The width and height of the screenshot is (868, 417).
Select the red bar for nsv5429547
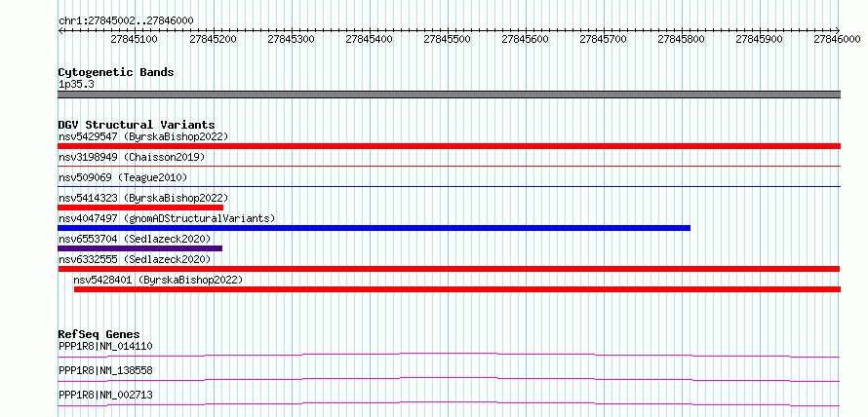click(449, 146)
